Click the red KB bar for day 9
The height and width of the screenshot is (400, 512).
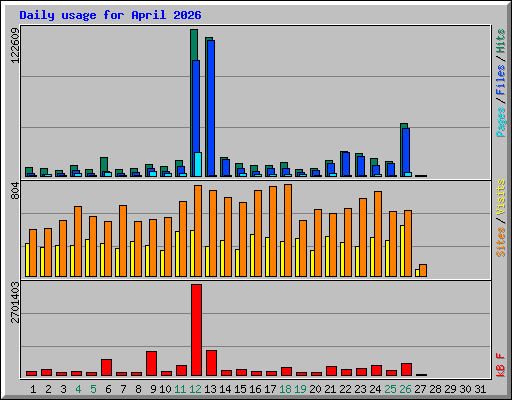coord(151,363)
